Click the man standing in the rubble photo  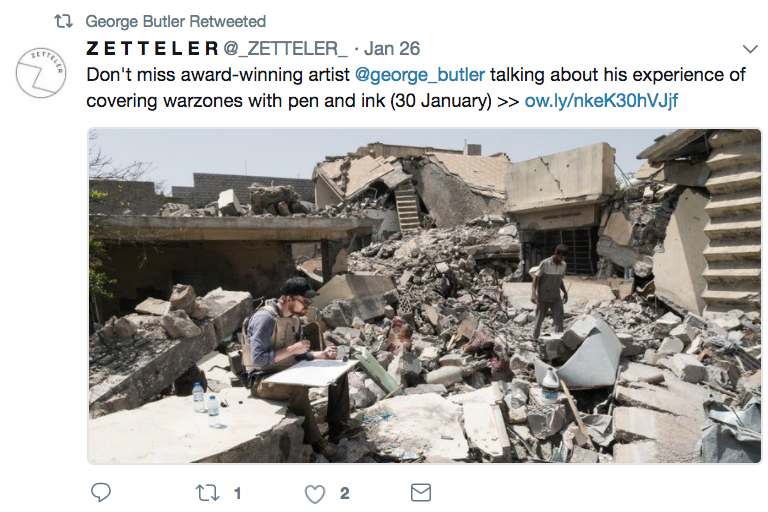548,290
